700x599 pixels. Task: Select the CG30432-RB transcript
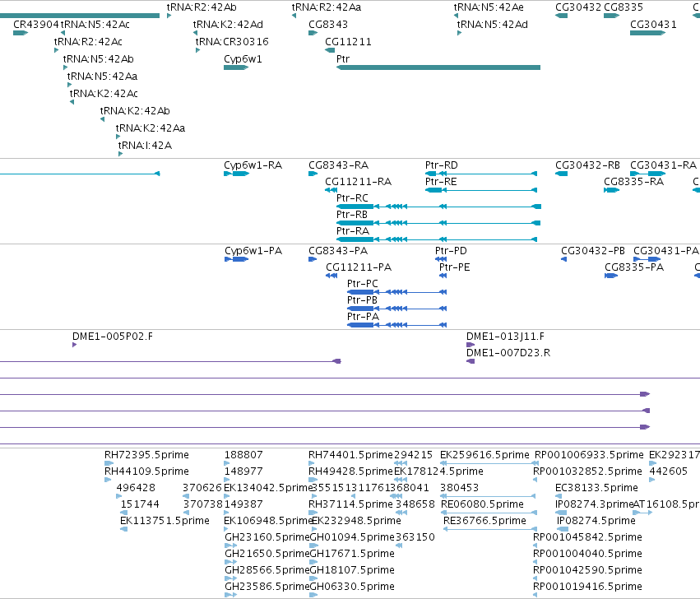pyautogui.click(x=561, y=174)
